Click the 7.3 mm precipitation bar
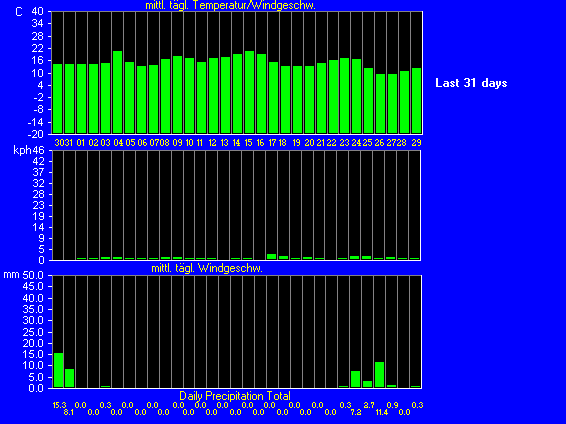Screen dimensions: 566x424 (x=356, y=379)
